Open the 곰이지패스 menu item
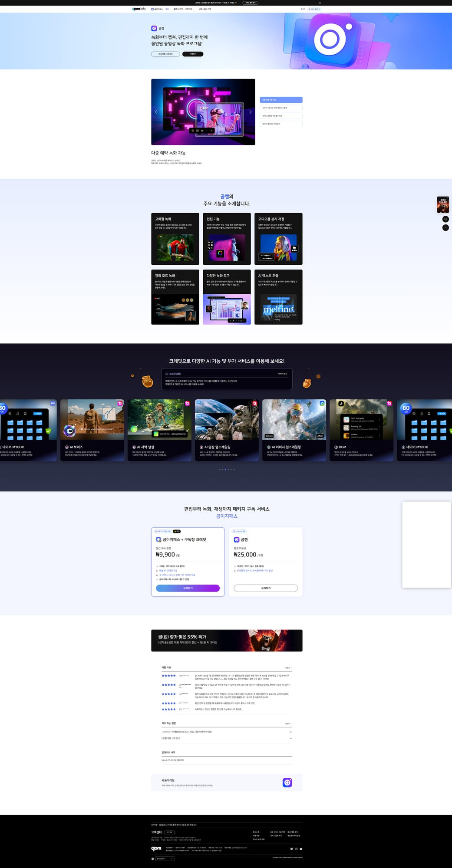 click(x=157, y=9)
